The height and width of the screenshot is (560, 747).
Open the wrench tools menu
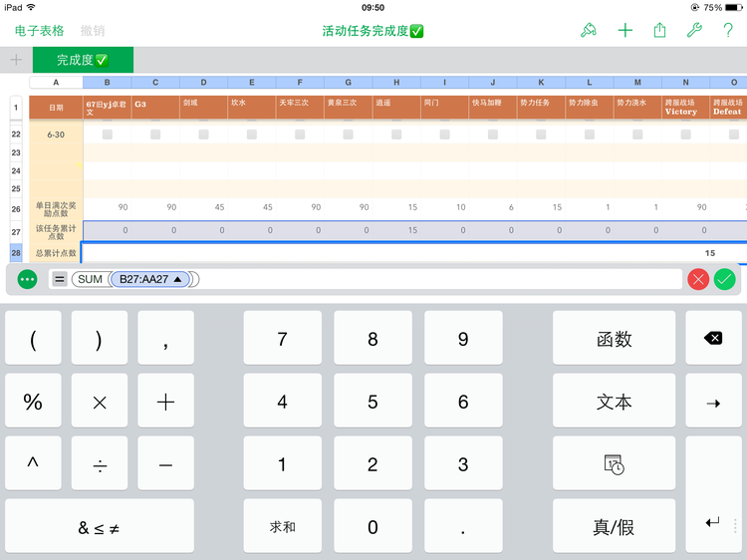point(694,31)
